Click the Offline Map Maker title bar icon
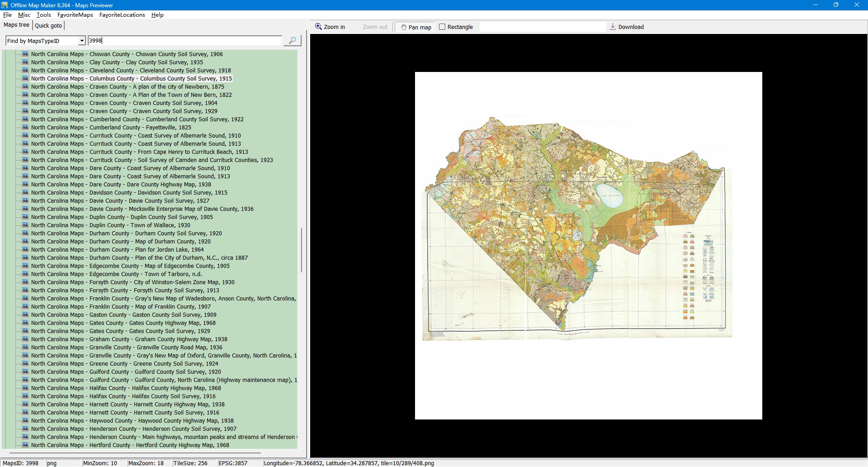Screen dimensions: 868x467 (5, 5)
